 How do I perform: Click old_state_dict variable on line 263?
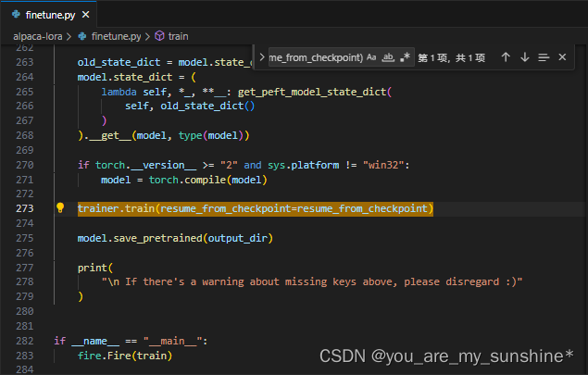119,62
